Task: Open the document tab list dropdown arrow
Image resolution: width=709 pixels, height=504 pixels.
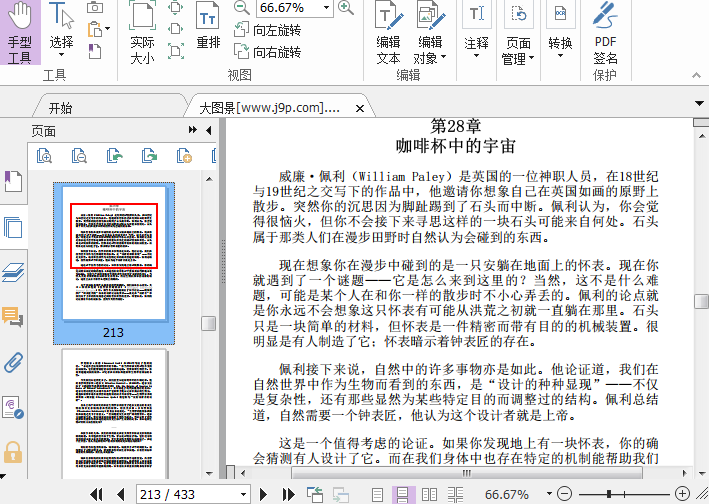Action: 700,104
